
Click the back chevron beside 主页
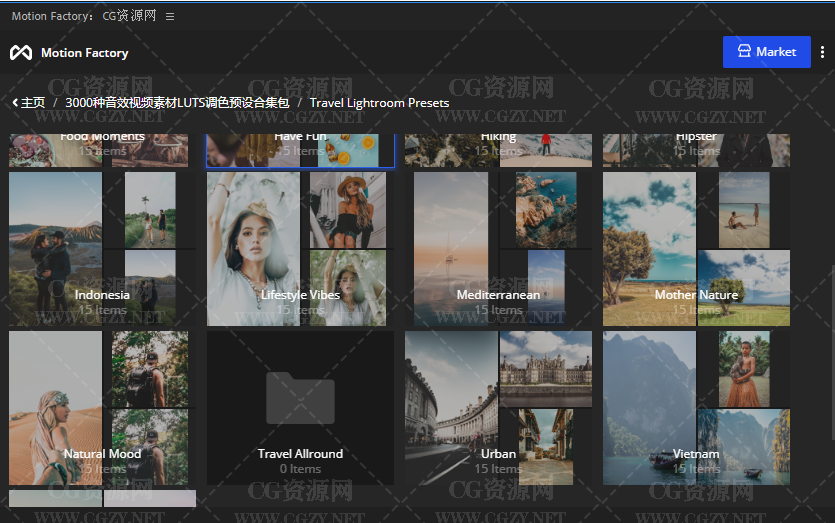point(15,102)
